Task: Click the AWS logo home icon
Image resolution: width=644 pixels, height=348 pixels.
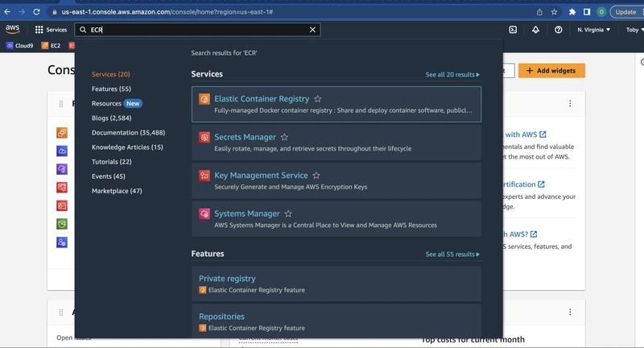Action: pos(12,29)
